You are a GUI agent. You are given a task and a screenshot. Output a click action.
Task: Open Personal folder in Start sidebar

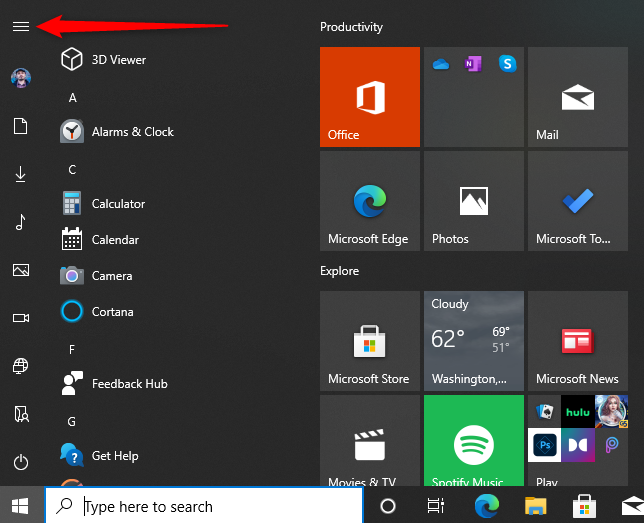tap(21, 414)
